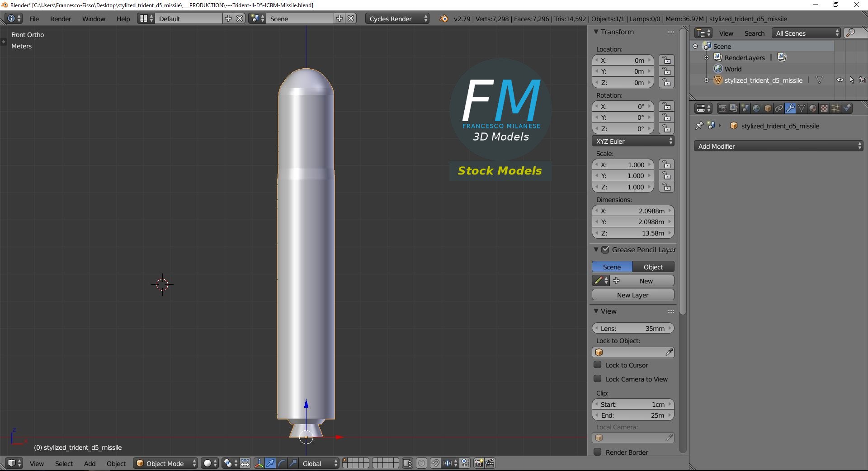Toggle snap magnet icon in 3D header

coord(435,463)
